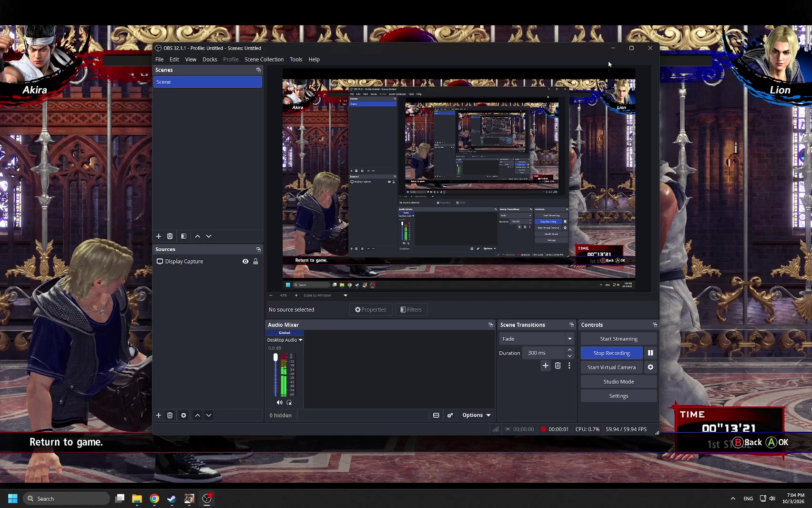Open the File menu
The height and width of the screenshot is (508, 812).
159,60
